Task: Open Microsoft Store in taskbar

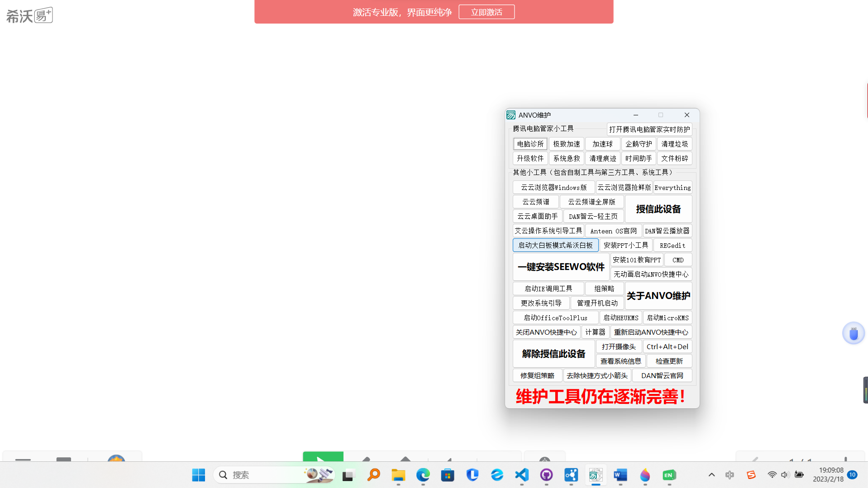Action: tap(448, 475)
